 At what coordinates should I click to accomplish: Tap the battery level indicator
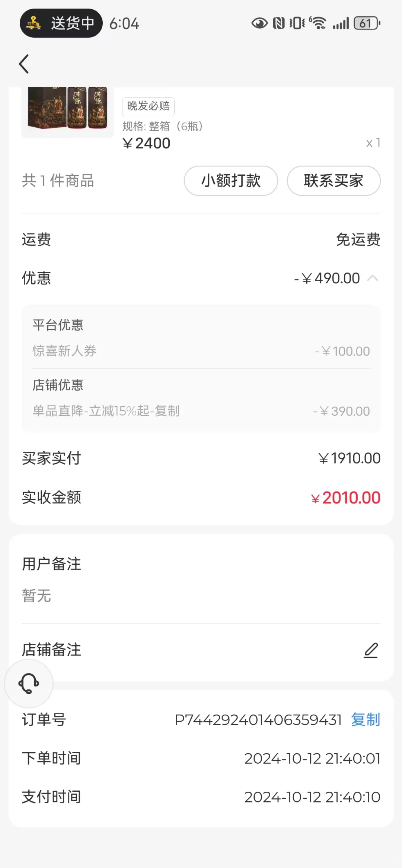(x=367, y=23)
